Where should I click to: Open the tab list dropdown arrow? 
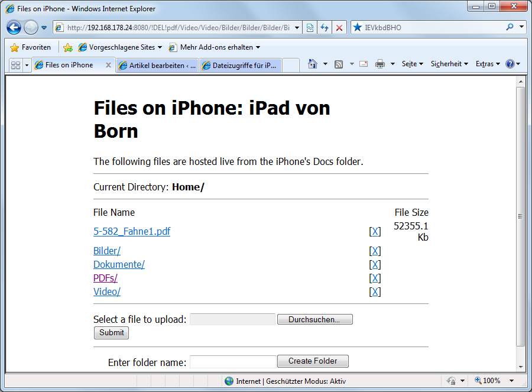coord(27,65)
